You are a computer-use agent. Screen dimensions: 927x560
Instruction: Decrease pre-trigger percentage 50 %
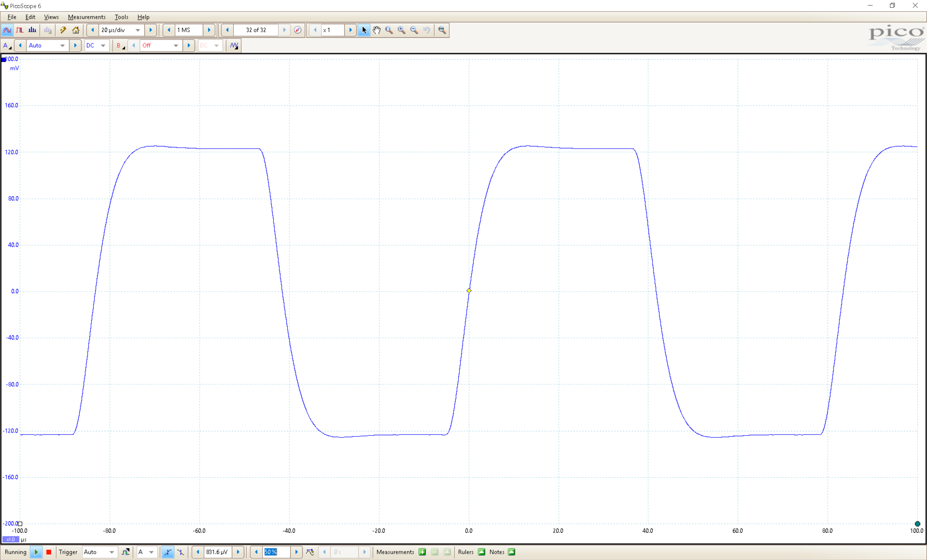coord(256,552)
